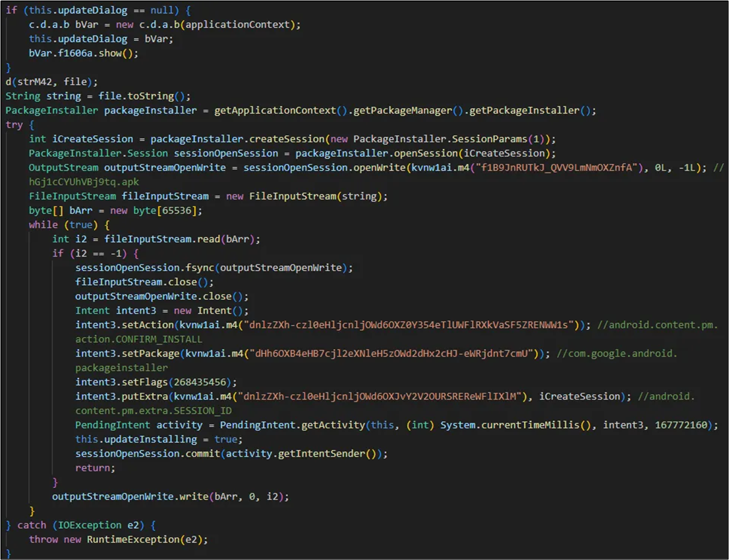Click the 'try' keyword
This screenshot has width=729, height=560.
(14, 125)
